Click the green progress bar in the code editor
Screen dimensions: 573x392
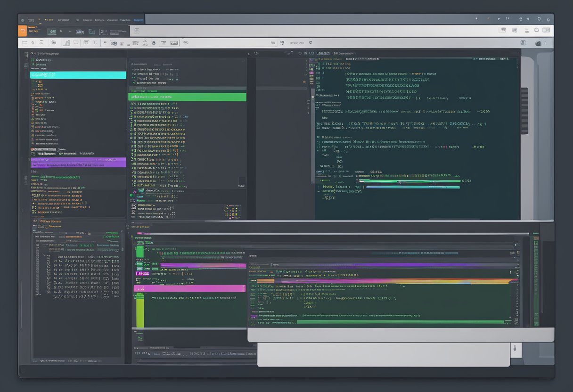point(409,180)
